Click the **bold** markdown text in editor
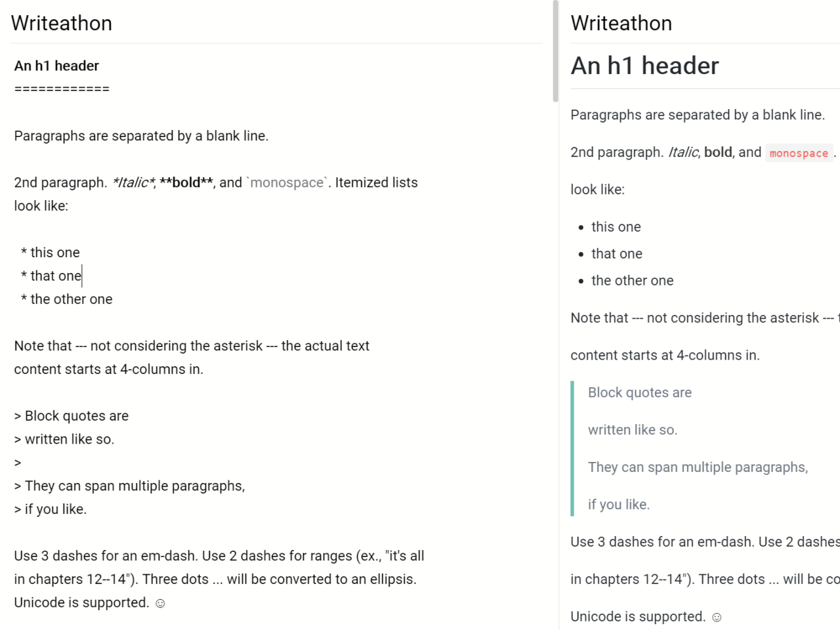Image resolution: width=840 pixels, height=630 pixels. (x=186, y=182)
